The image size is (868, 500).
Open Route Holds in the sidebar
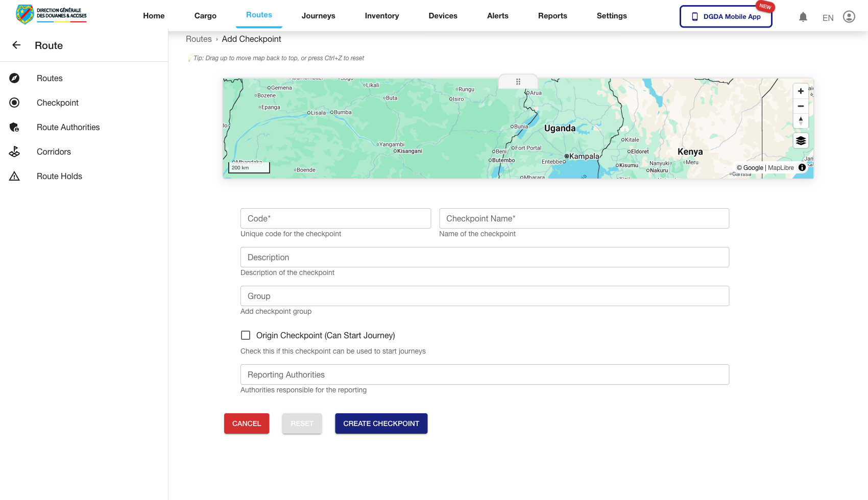tap(59, 176)
